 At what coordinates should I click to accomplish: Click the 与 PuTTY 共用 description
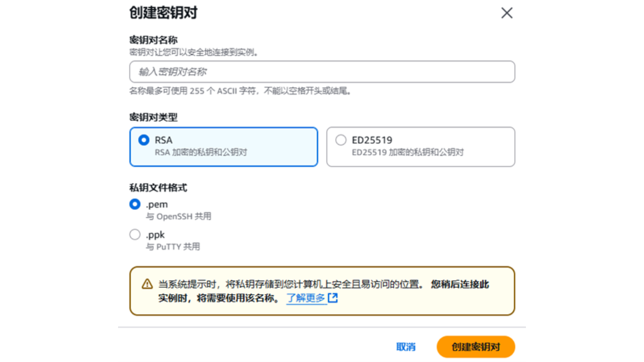coord(173,247)
